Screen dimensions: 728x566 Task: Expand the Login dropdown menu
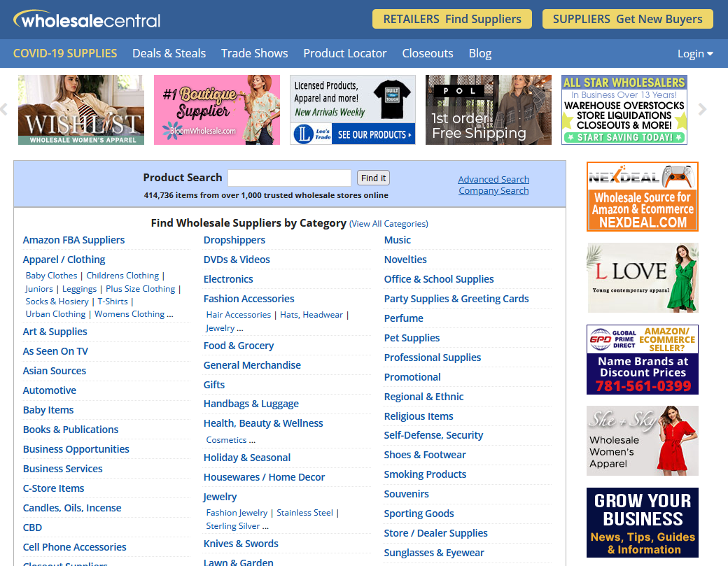[694, 54]
